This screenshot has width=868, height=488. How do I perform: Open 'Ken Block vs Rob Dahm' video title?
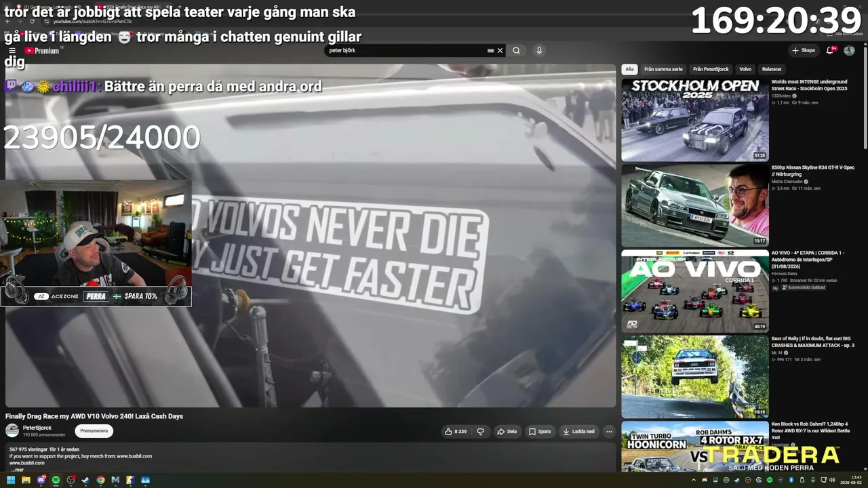(x=810, y=430)
